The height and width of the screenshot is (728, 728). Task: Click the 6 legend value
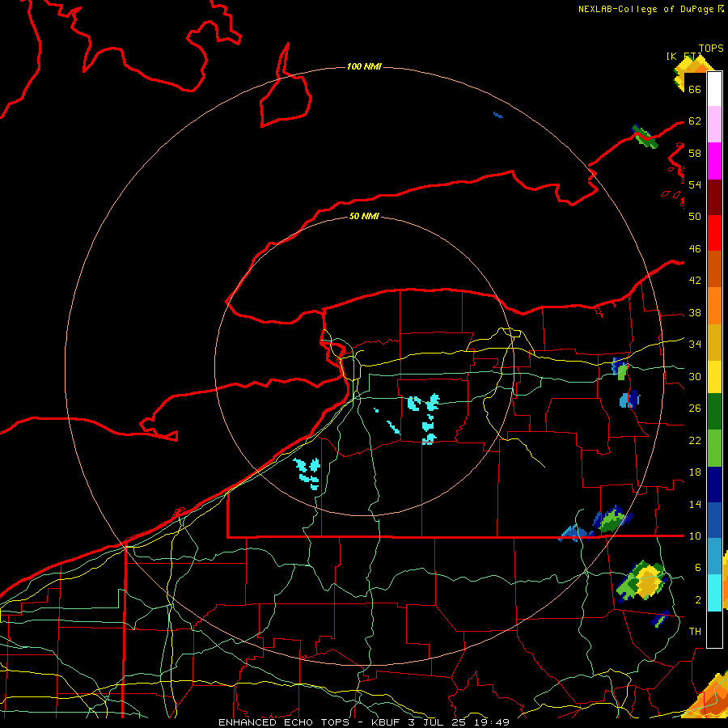point(698,568)
